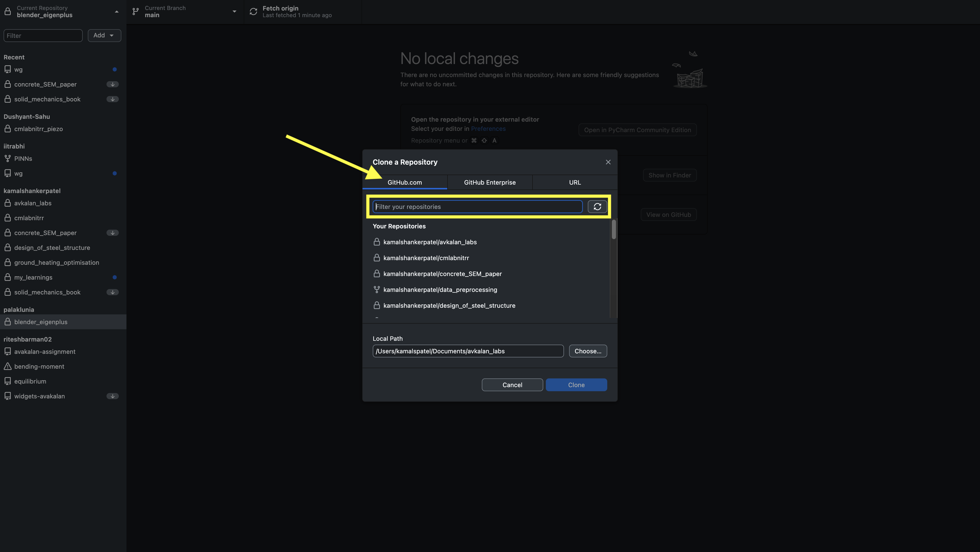The width and height of the screenshot is (980, 552).
Task: Click the fork icon beside kamalshankerpatel/data_preprocessing
Action: tap(377, 290)
